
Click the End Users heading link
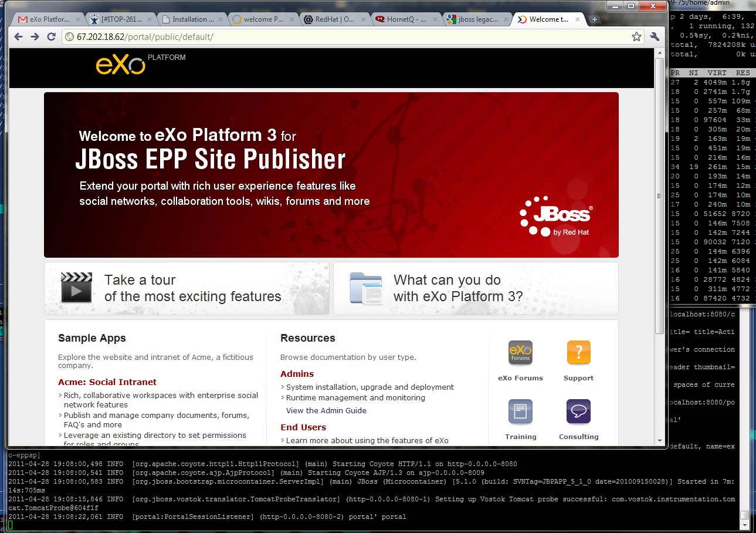coord(303,427)
